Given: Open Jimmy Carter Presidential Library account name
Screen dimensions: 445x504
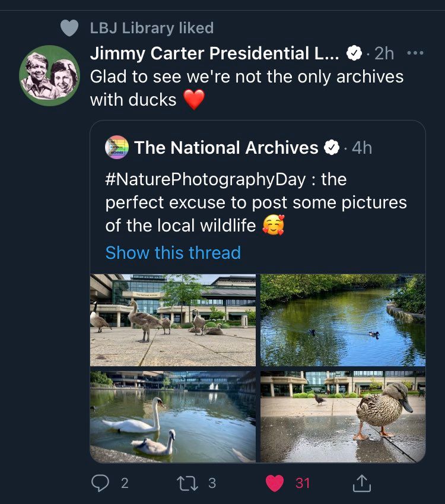Looking at the screenshot, I should 214,53.
